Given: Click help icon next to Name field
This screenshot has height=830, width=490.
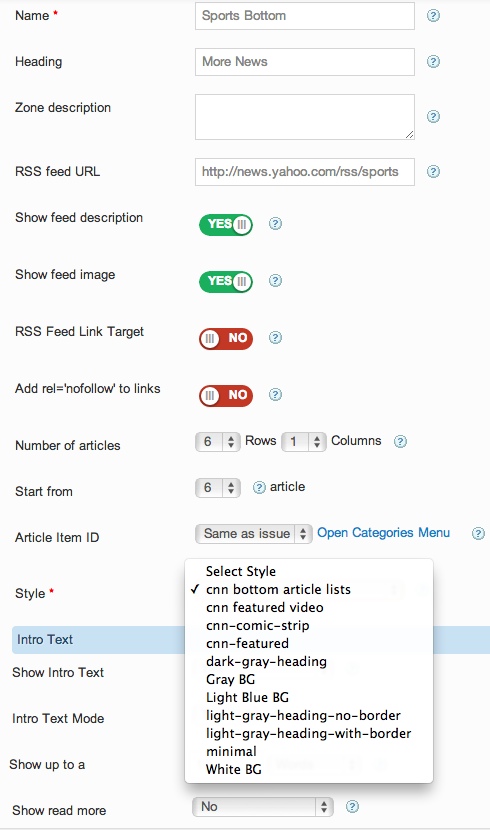Looking at the screenshot, I should pos(433,15).
